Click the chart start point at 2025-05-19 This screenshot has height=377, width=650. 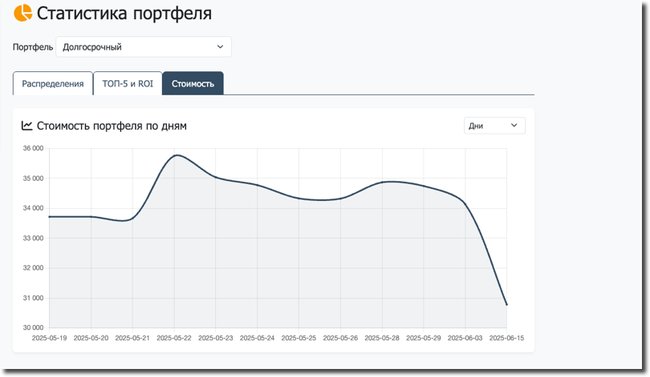pos(49,216)
